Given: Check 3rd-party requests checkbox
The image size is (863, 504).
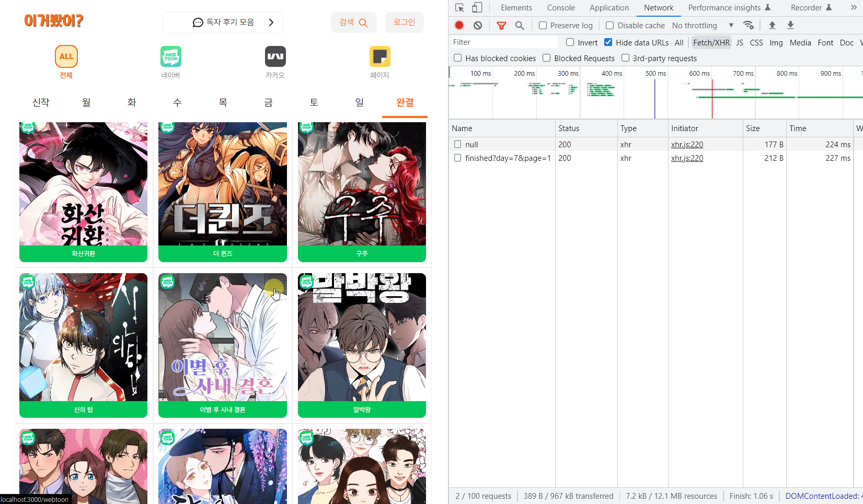Looking at the screenshot, I should coord(626,58).
